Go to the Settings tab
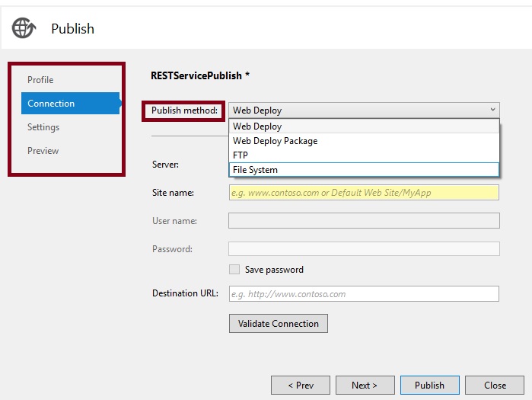 click(x=43, y=127)
